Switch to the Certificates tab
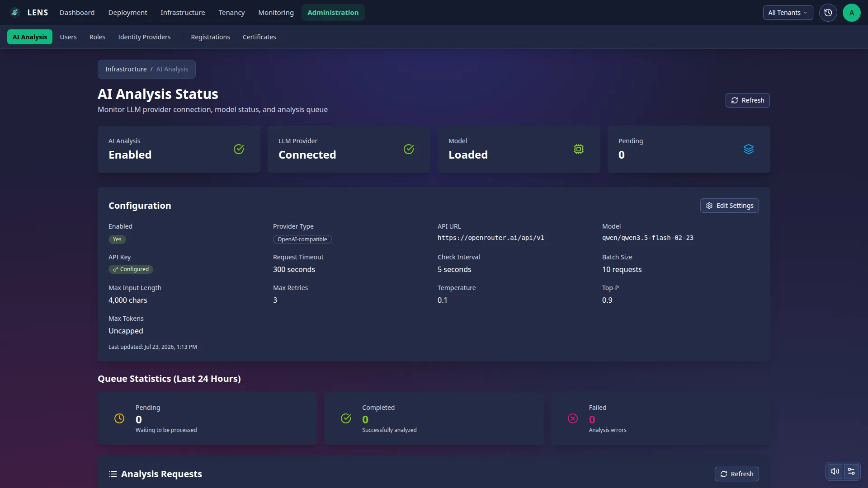This screenshot has height=488, width=868. 259,37
